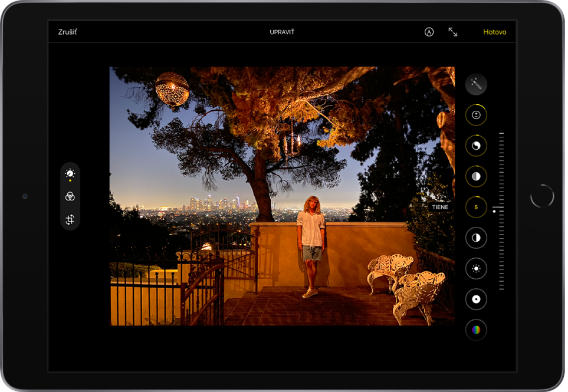Select the Contrast half-circle adjustment
The width and height of the screenshot is (568, 392).
click(x=476, y=238)
